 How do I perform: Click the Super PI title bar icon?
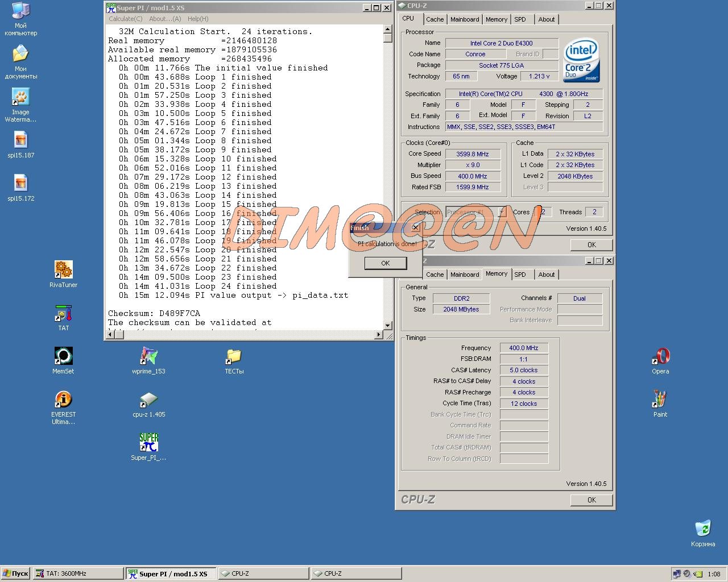coord(111,8)
